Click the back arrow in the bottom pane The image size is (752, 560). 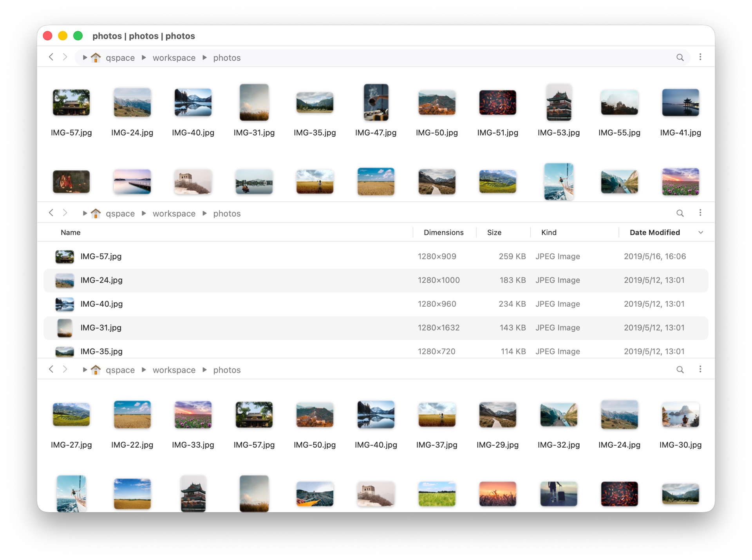click(x=51, y=369)
